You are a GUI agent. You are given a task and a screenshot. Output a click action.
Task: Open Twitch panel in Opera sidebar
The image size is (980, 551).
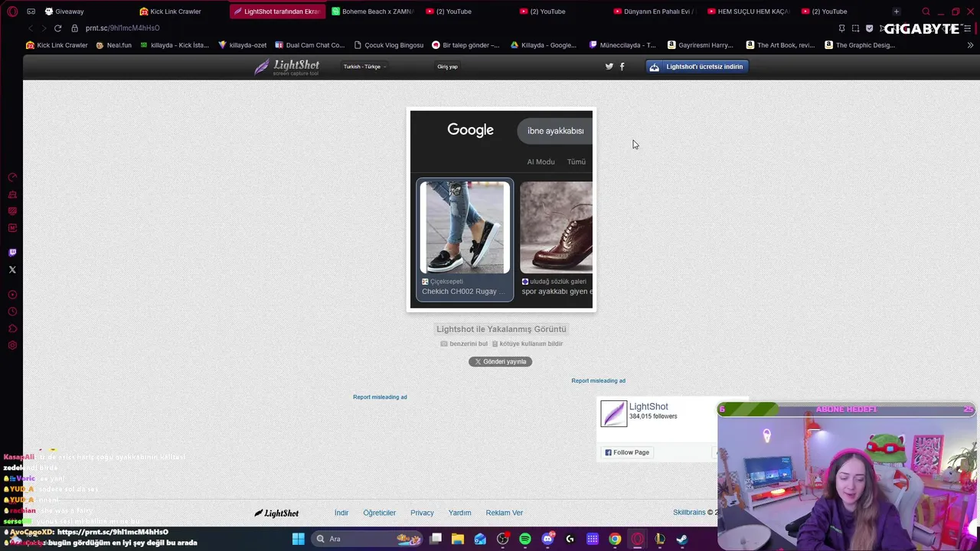click(12, 253)
